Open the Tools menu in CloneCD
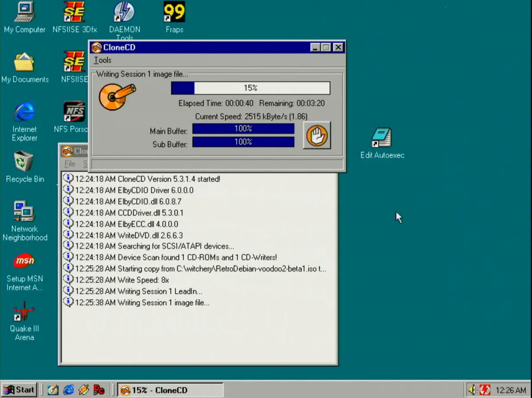Screen dimensions: 532x398 tap(102, 60)
